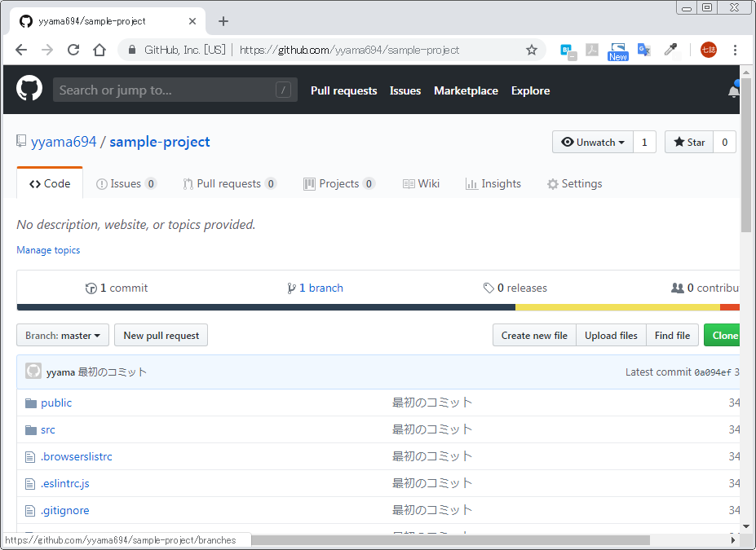
Task: Open the Google Translate extension icon
Action: tap(644, 50)
